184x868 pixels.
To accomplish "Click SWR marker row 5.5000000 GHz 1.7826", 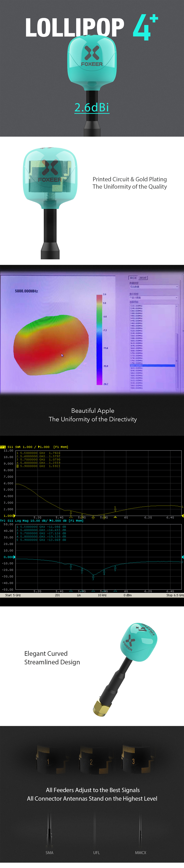I will point(38,453).
